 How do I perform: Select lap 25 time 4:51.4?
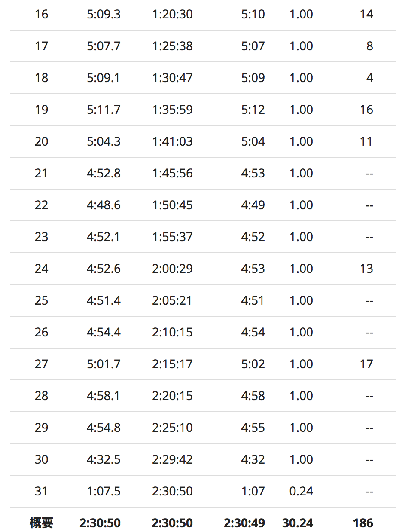pos(104,300)
